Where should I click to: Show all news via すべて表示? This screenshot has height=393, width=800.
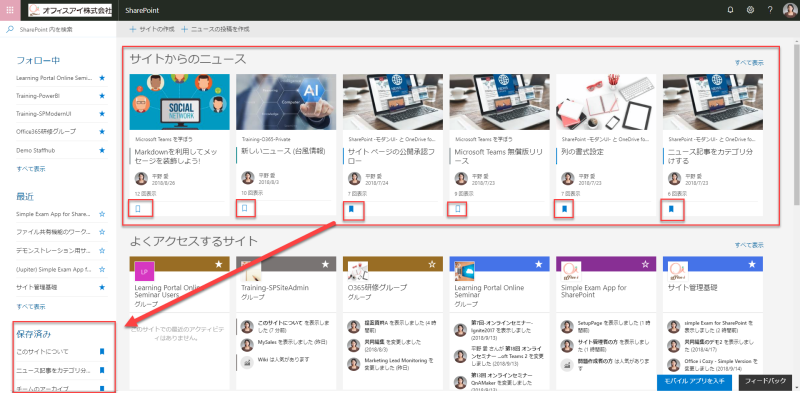tap(749, 63)
